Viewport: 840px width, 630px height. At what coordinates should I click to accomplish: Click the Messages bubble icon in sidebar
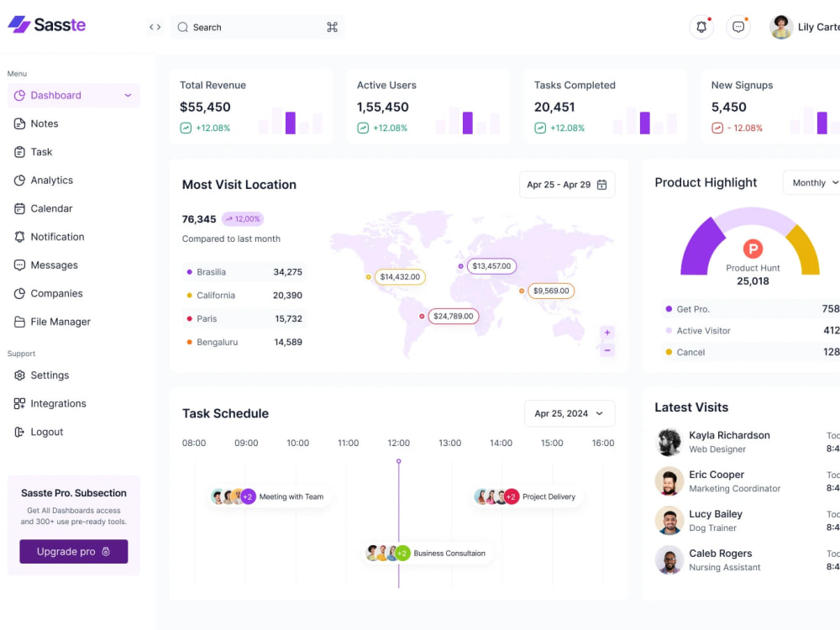[20, 265]
